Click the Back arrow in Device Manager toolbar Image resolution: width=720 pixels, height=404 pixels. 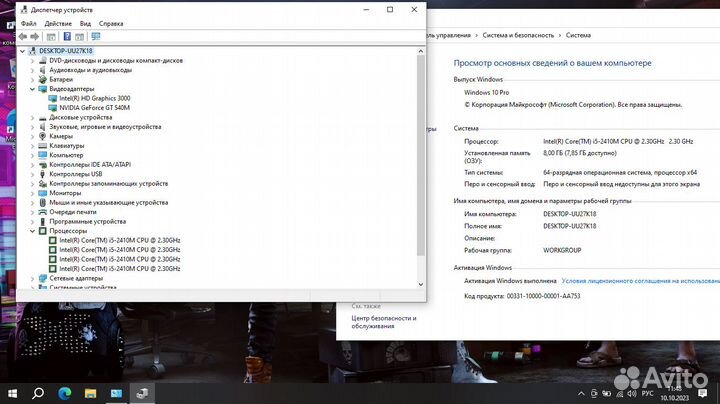(23, 36)
